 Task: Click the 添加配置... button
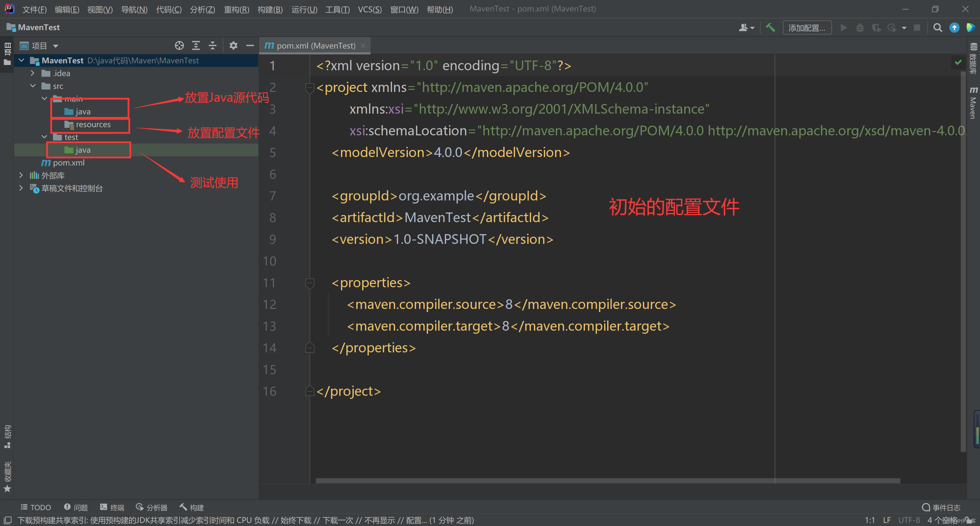[x=807, y=28]
